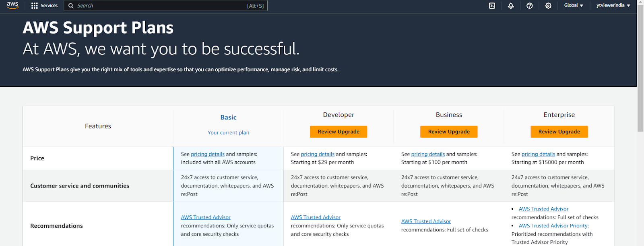Open pricing details link in Enterprise column
644x246 pixels.
(x=538, y=154)
